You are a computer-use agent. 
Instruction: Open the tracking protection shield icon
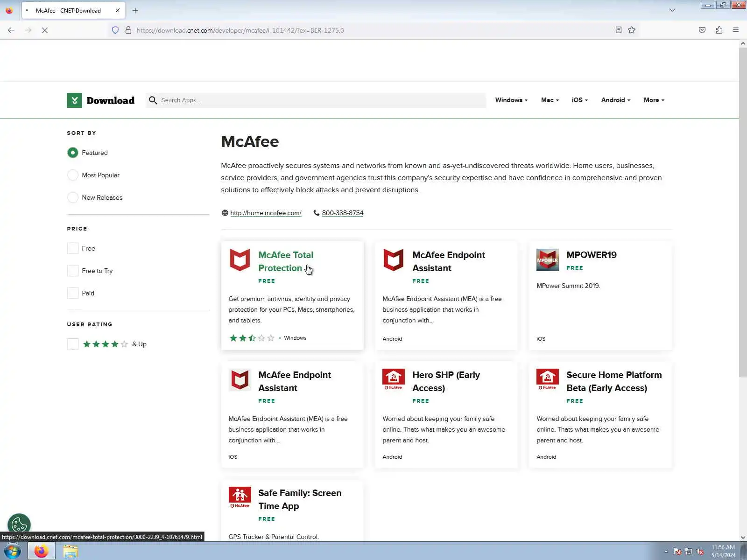point(115,30)
